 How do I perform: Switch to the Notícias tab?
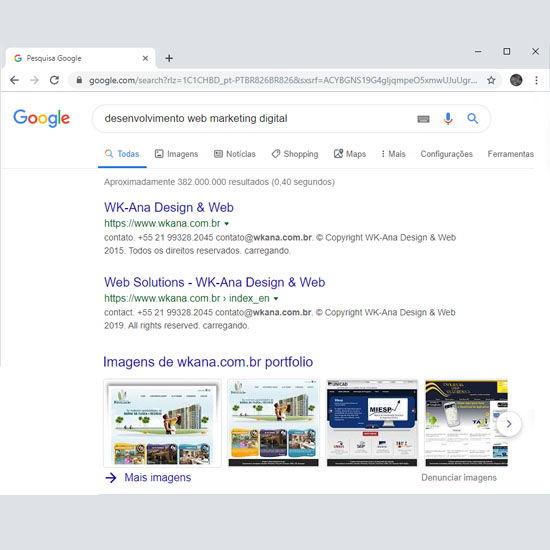pyautogui.click(x=235, y=154)
